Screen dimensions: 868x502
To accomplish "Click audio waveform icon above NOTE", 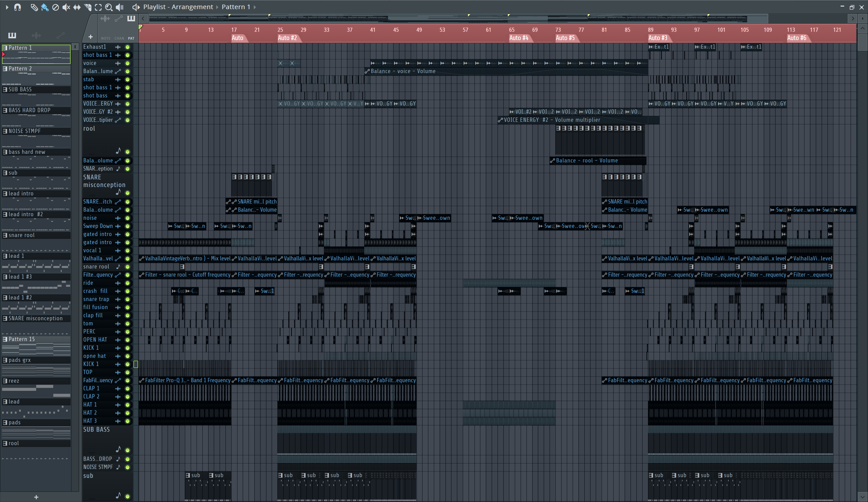I will [x=105, y=19].
